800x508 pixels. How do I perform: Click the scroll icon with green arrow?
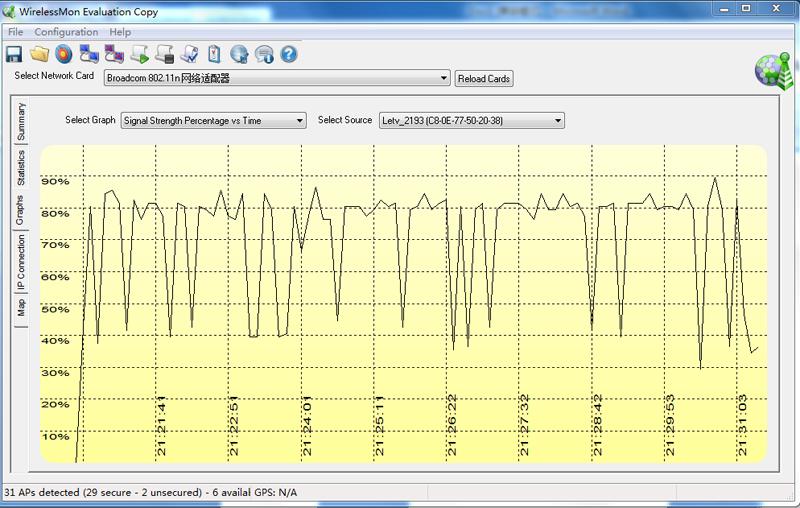click(x=140, y=54)
